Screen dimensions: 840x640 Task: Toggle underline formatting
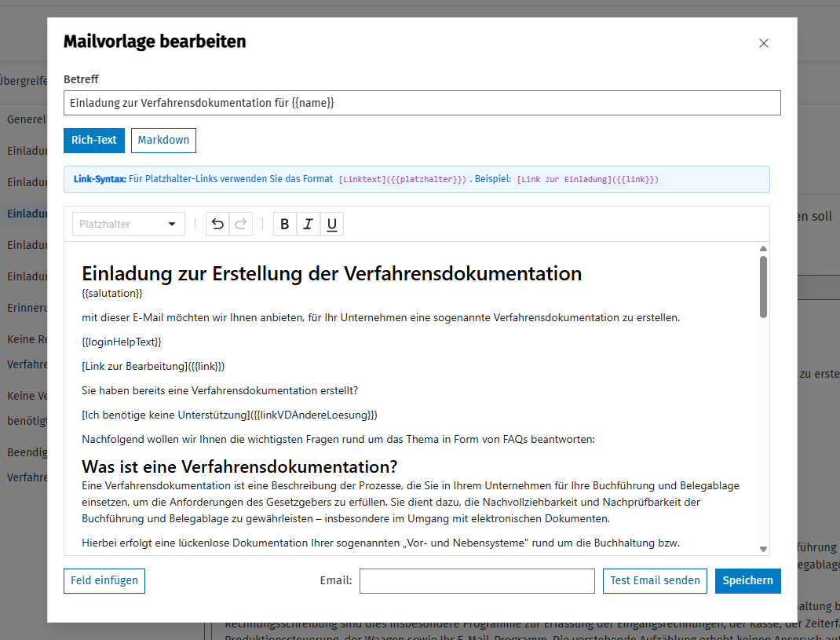click(332, 224)
